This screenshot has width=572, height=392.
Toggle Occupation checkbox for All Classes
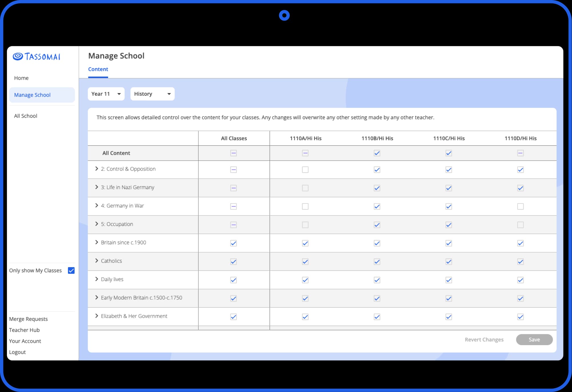[233, 225]
